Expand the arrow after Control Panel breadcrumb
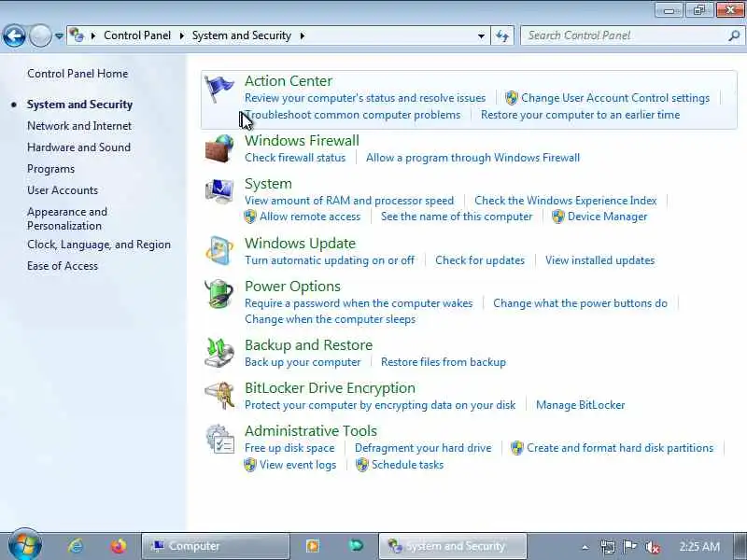This screenshot has width=747, height=560. point(181,35)
